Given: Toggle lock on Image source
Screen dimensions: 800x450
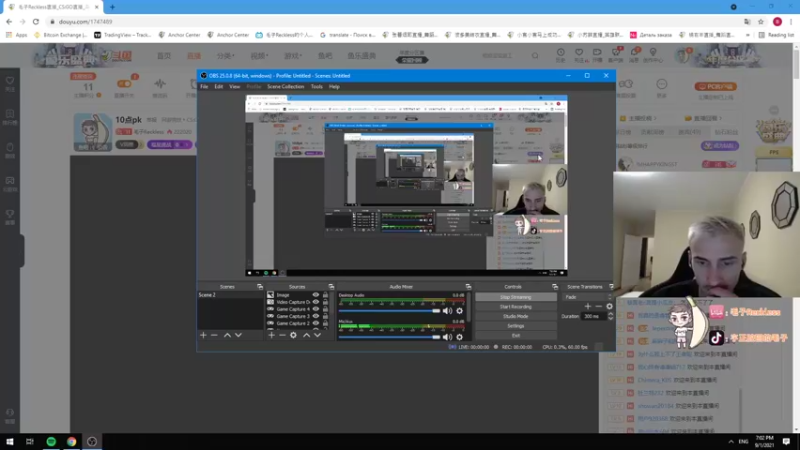Looking at the screenshot, I should 326,295.
